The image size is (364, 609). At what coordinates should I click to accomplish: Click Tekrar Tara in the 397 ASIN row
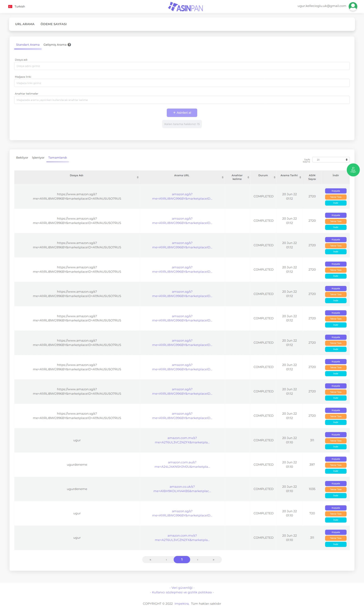[x=336, y=465]
